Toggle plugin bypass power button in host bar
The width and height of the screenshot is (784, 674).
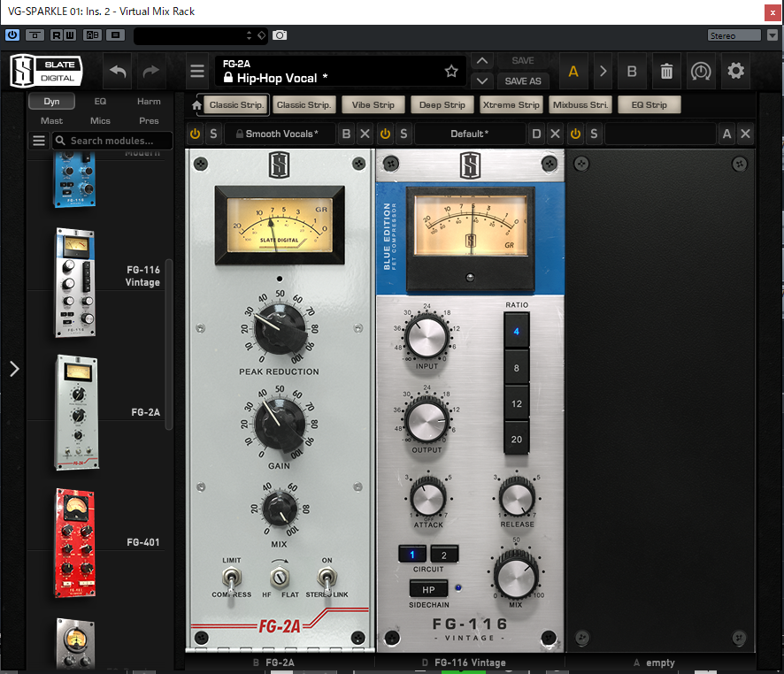pyautogui.click(x=12, y=35)
